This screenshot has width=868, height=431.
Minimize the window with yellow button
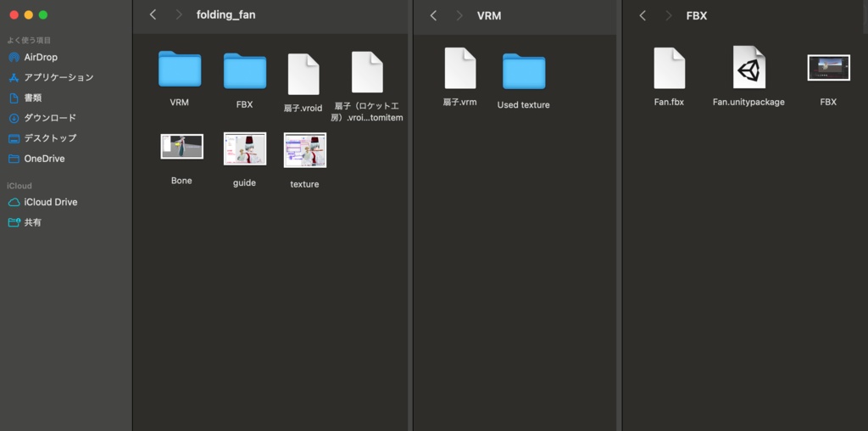(x=29, y=15)
